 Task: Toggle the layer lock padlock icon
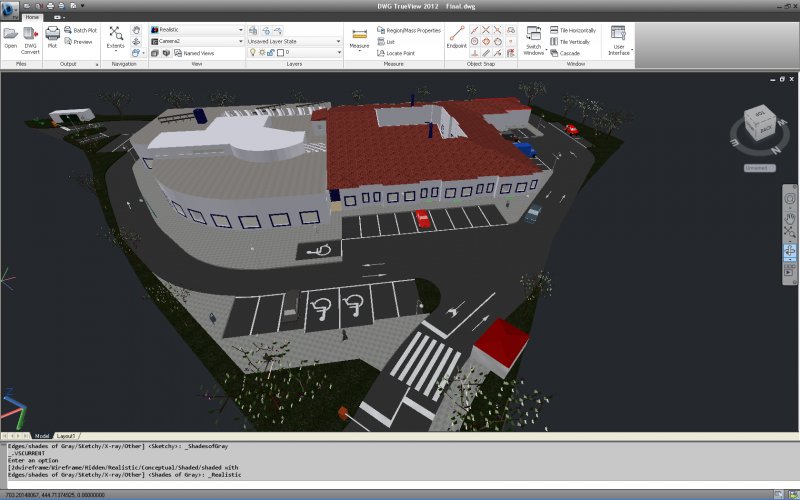click(271, 53)
